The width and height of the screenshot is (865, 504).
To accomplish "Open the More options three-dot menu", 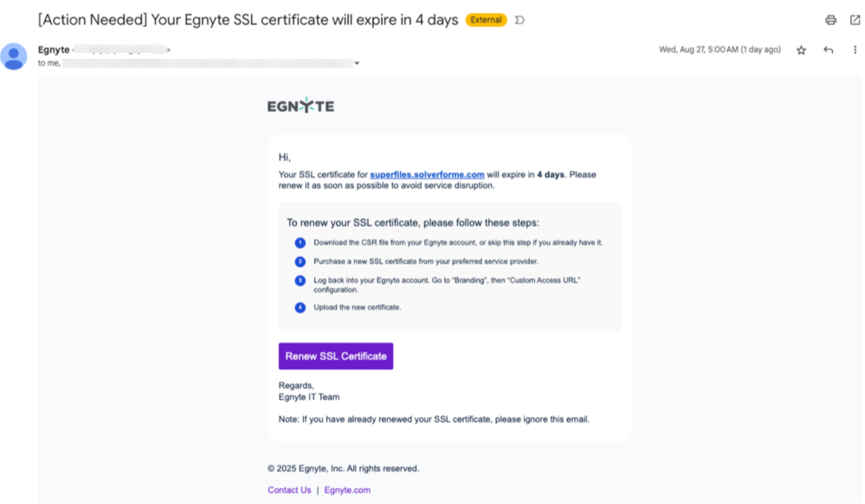I will [855, 50].
